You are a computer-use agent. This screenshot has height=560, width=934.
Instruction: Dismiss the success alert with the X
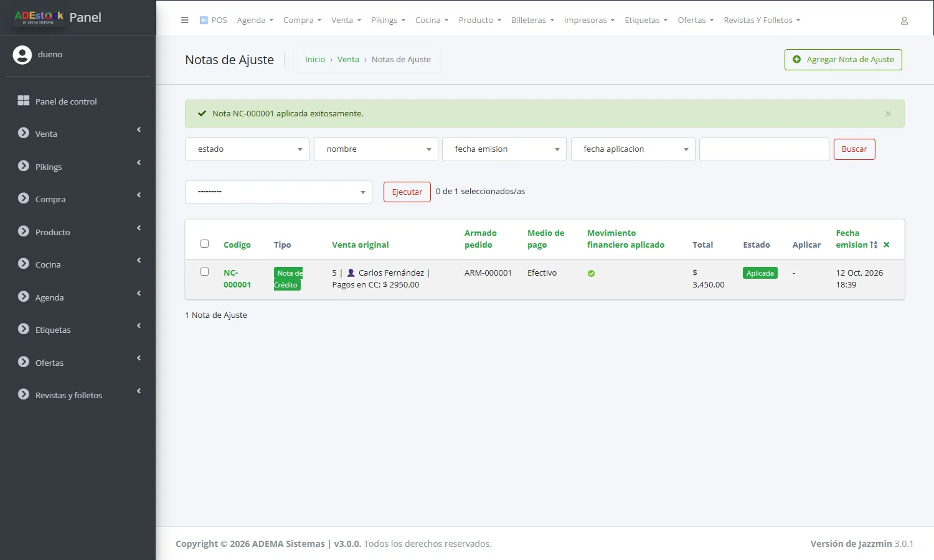tap(888, 113)
